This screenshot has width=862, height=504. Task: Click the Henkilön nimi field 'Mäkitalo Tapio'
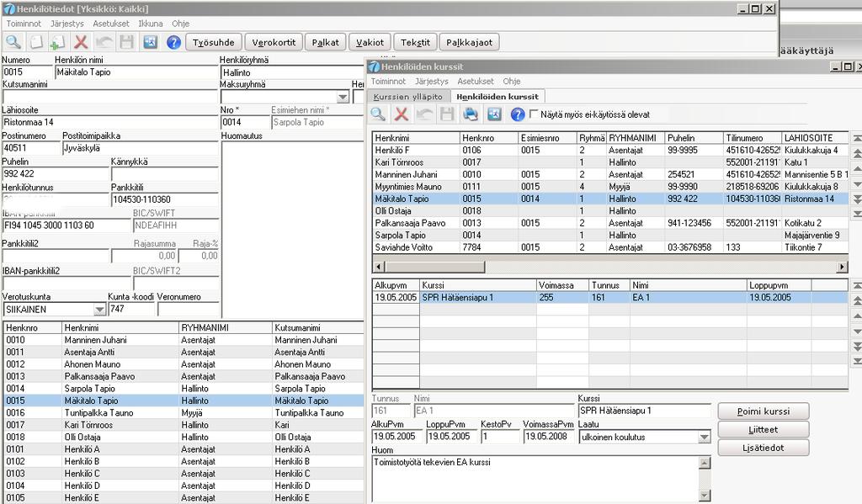[x=136, y=72]
